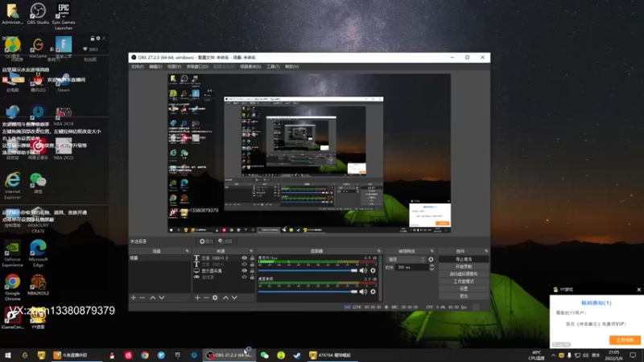Click the transition duration field 300 ms
The image size is (644, 362).
click(x=412, y=267)
